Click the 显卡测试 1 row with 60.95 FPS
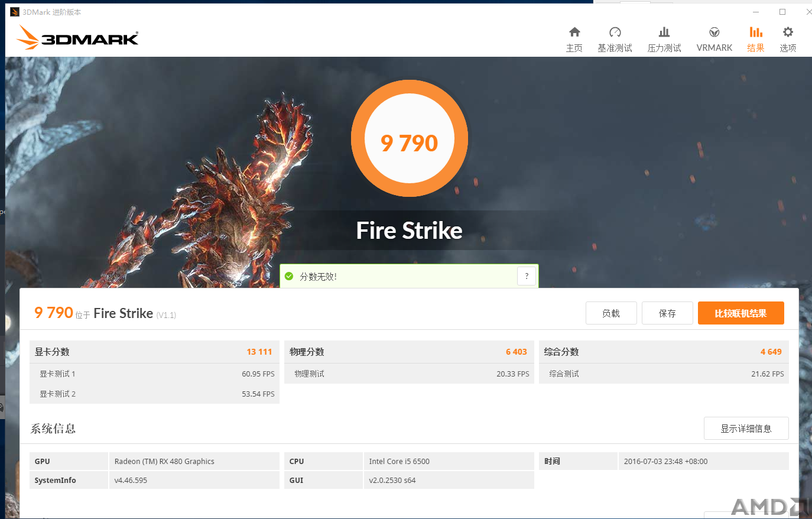Viewport: 812px width, 519px height. tap(154, 374)
